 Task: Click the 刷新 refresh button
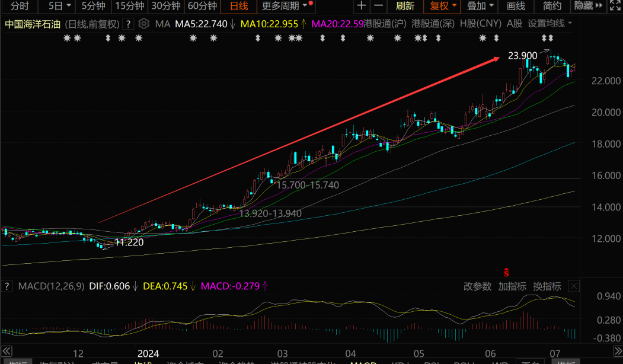pos(405,6)
